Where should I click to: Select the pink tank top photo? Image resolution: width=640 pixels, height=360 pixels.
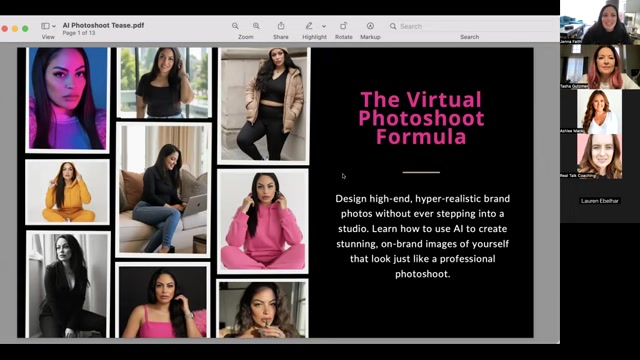pyautogui.click(x=163, y=300)
